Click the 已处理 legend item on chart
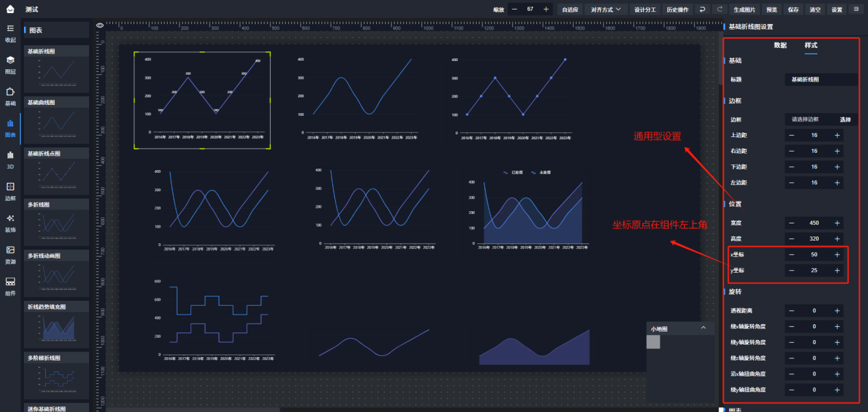The image size is (868, 412). (513, 172)
